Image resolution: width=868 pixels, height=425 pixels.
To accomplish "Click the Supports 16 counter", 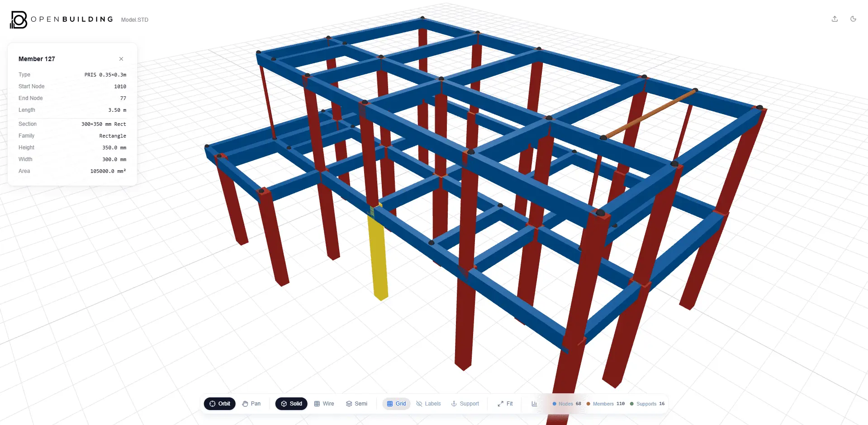I will click(647, 404).
